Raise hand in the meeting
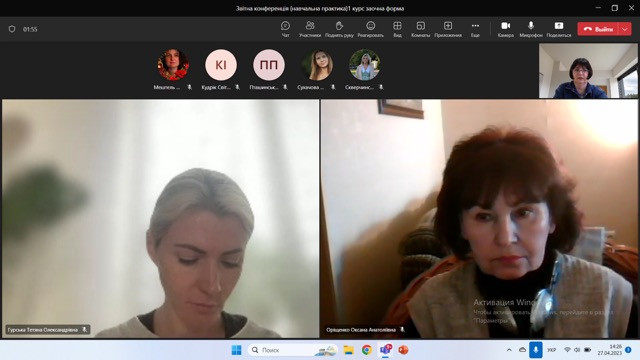This screenshot has height=360, width=640. (x=339, y=29)
